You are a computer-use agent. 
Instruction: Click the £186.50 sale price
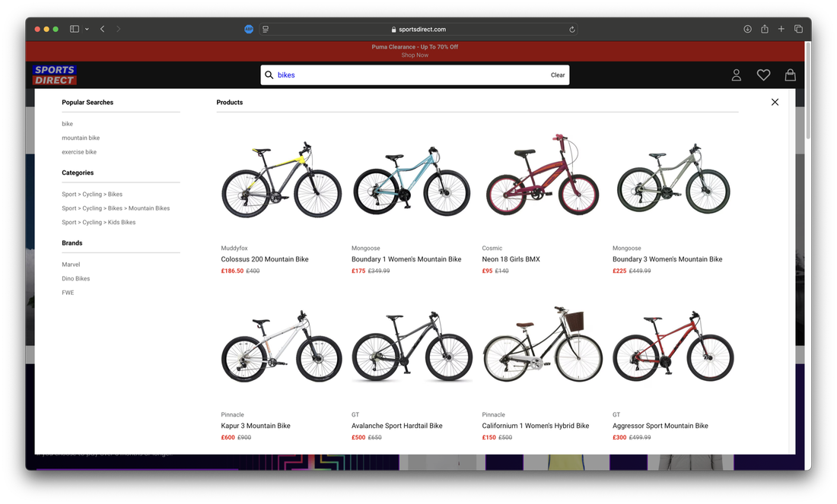click(232, 271)
